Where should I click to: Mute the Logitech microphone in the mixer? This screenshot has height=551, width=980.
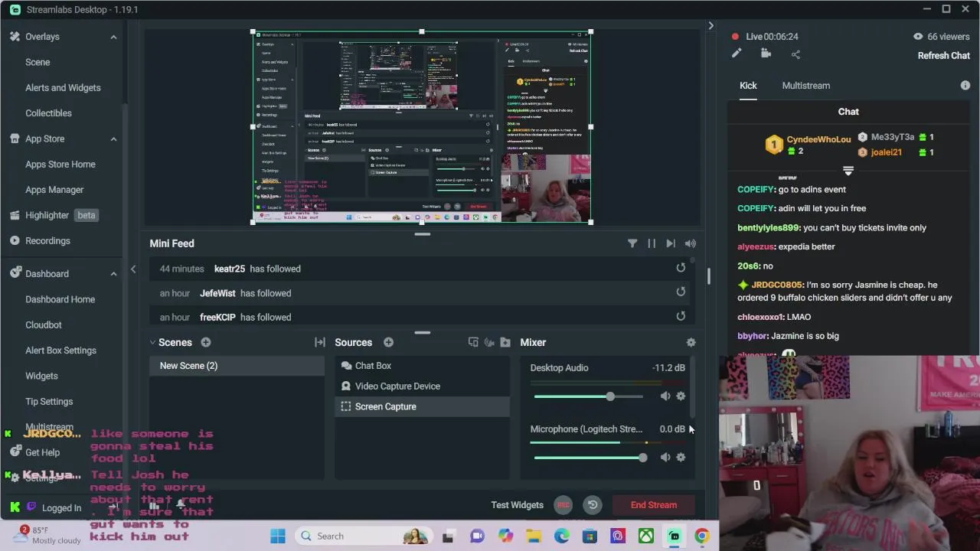point(665,457)
